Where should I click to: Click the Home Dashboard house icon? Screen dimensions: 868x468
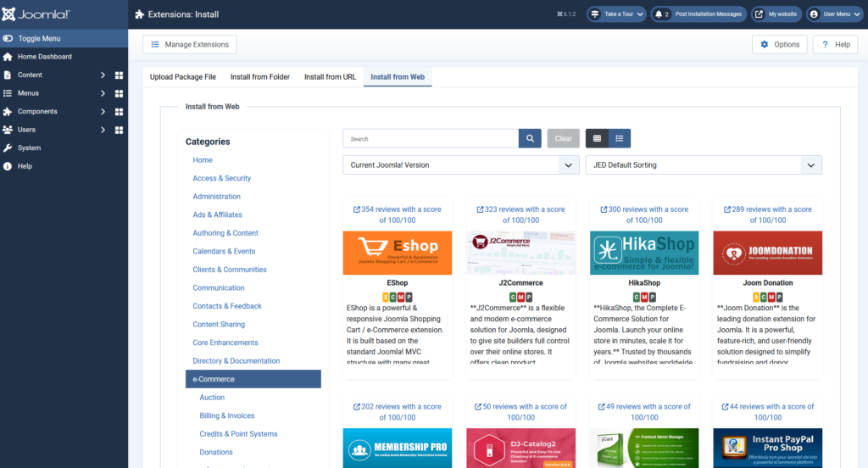click(7, 57)
